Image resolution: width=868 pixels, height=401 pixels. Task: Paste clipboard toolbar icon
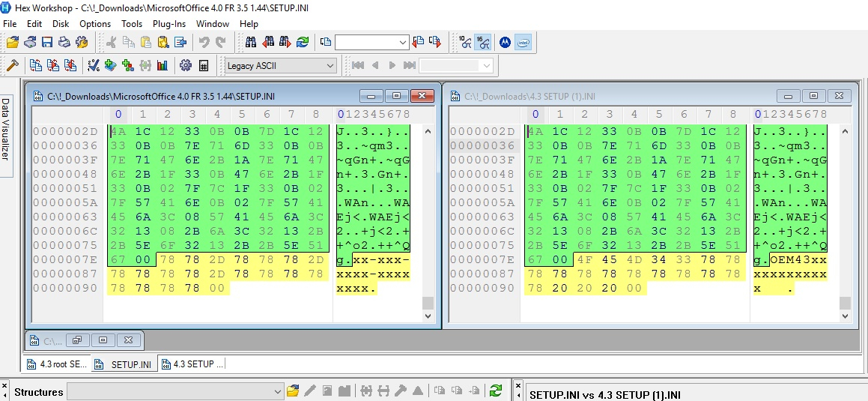(x=145, y=42)
